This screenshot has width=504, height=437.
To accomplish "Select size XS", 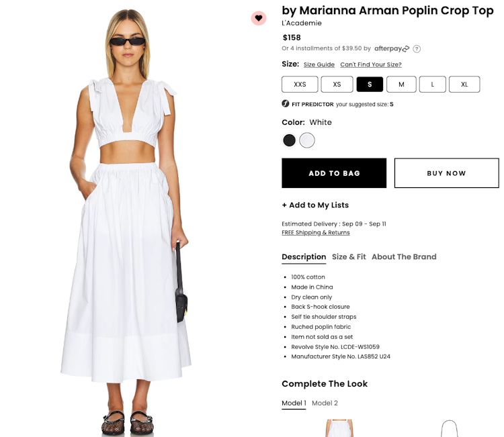I will pos(337,85).
